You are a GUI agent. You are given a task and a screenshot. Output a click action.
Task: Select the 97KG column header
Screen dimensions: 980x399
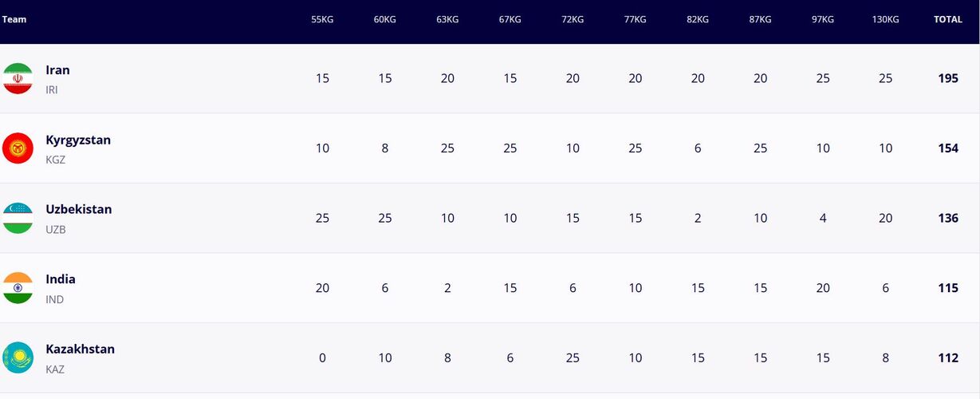pos(823,19)
